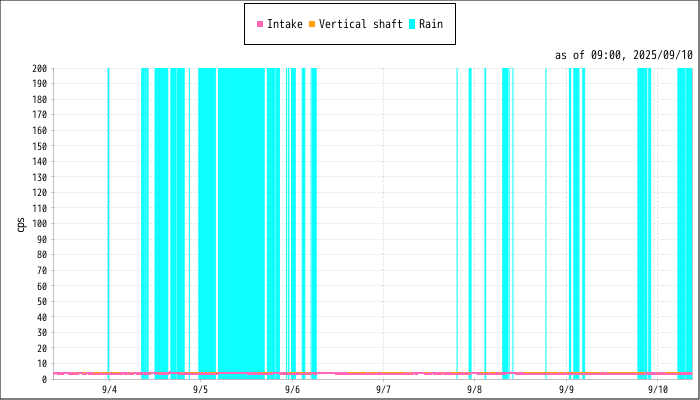Click the 9/10 x-axis date label
Viewport: 700px width, 400px height.
coord(658,388)
